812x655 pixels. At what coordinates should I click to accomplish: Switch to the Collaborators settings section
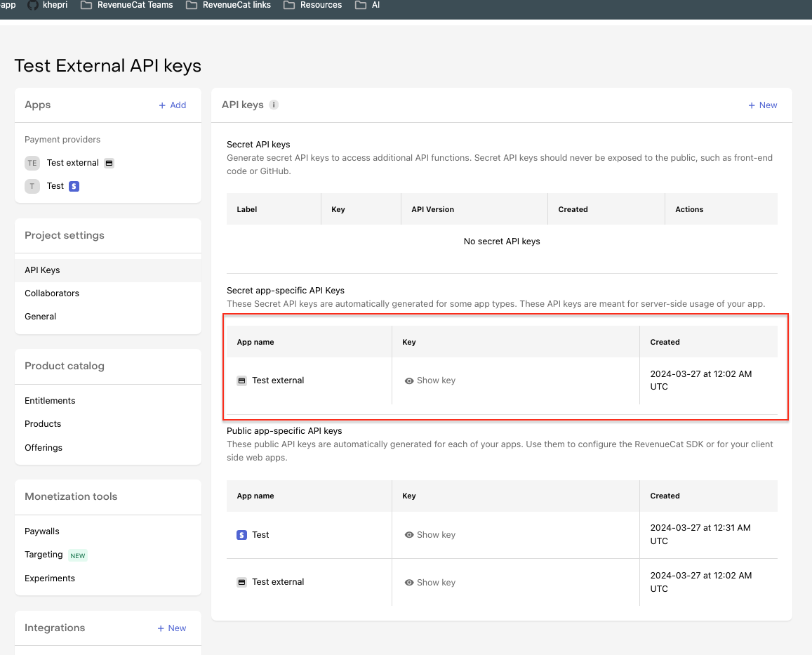(x=51, y=293)
